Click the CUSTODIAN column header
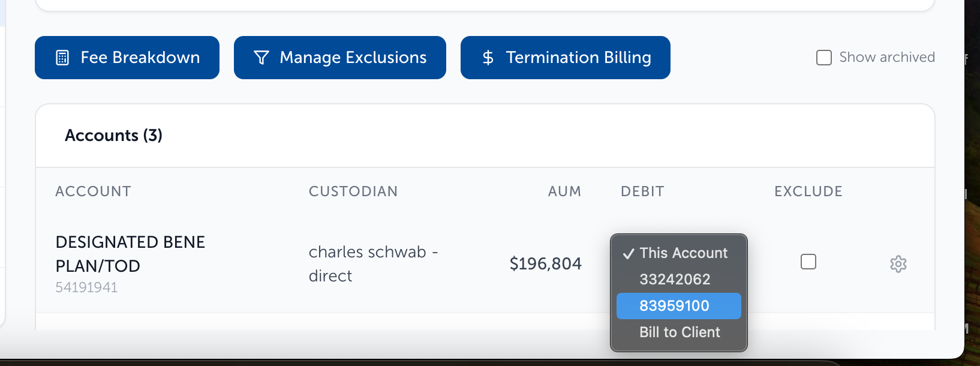The width and height of the screenshot is (980, 366). click(353, 191)
